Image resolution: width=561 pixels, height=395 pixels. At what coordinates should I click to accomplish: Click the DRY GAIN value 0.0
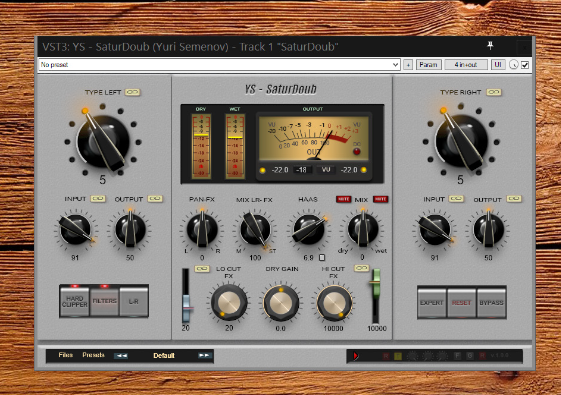click(x=280, y=328)
